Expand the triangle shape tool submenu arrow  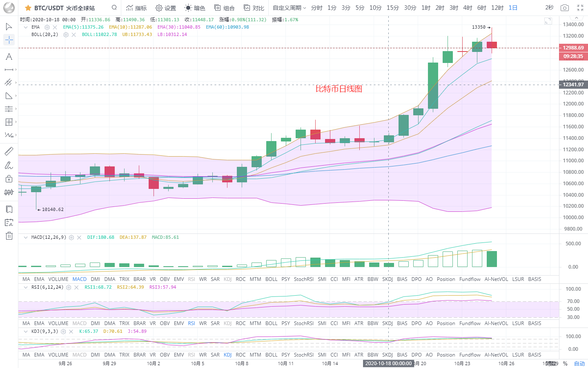pyautogui.click(x=16, y=96)
